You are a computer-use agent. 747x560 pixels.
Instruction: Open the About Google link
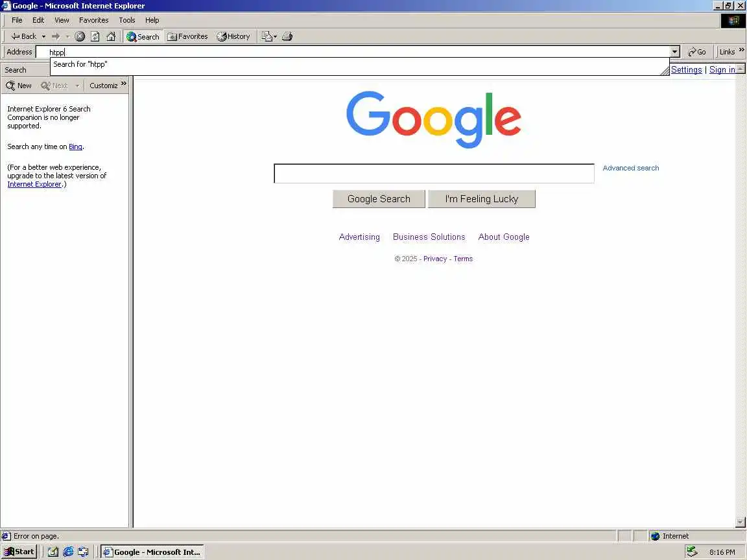click(504, 237)
